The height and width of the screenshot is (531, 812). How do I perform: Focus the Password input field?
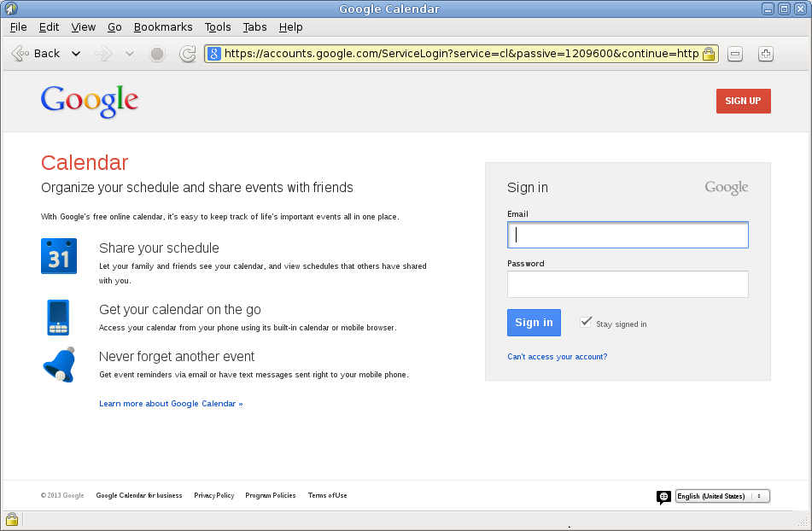click(x=628, y=284)
